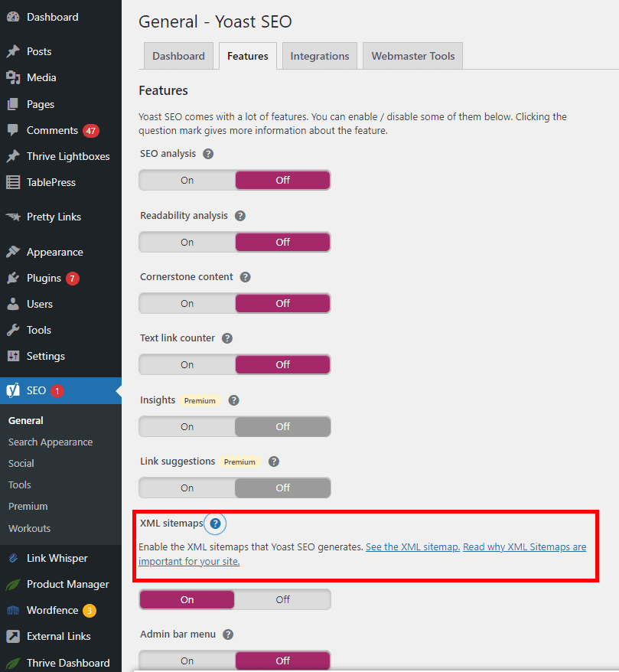Open help for Insights feature
This screenshot has height=672, width=619.
tap(233, 400)
